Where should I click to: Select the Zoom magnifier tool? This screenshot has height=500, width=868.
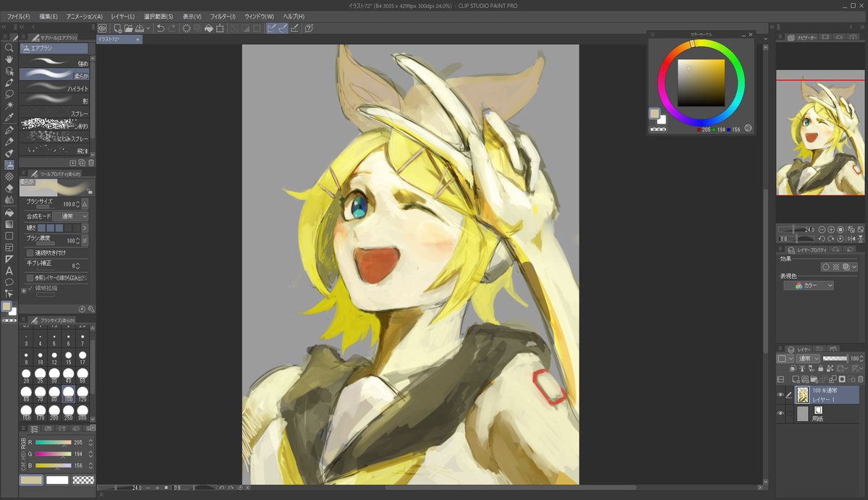[x=9, y=47]
